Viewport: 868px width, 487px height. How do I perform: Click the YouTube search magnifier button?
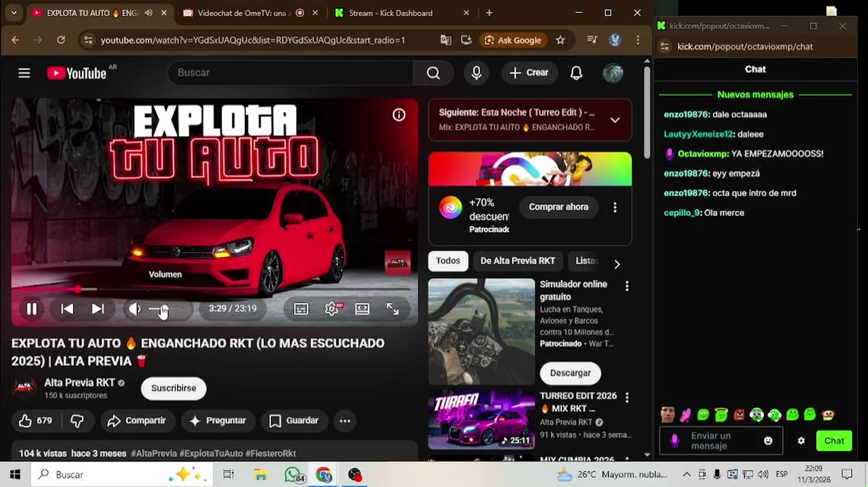[433, 73]
